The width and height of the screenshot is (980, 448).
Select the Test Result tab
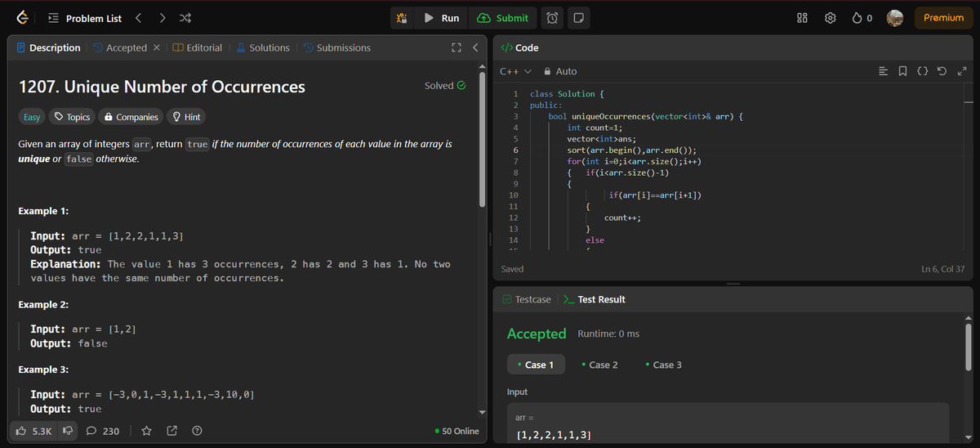coord(595,300)
